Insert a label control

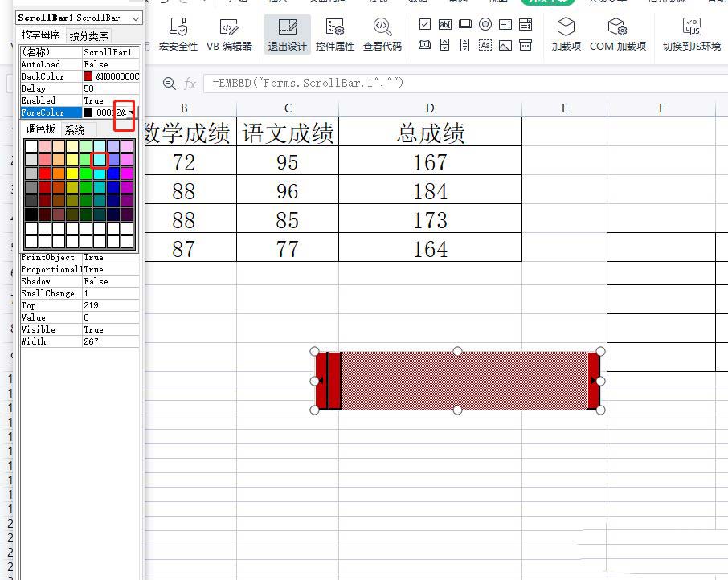(485, 45)
